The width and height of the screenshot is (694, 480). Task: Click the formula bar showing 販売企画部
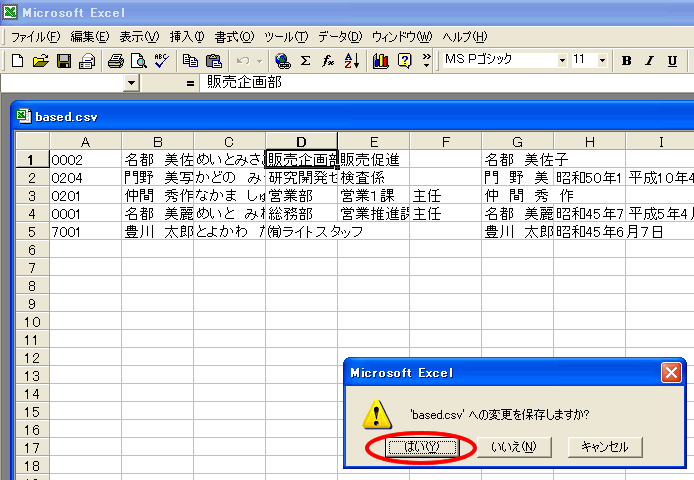446,83
